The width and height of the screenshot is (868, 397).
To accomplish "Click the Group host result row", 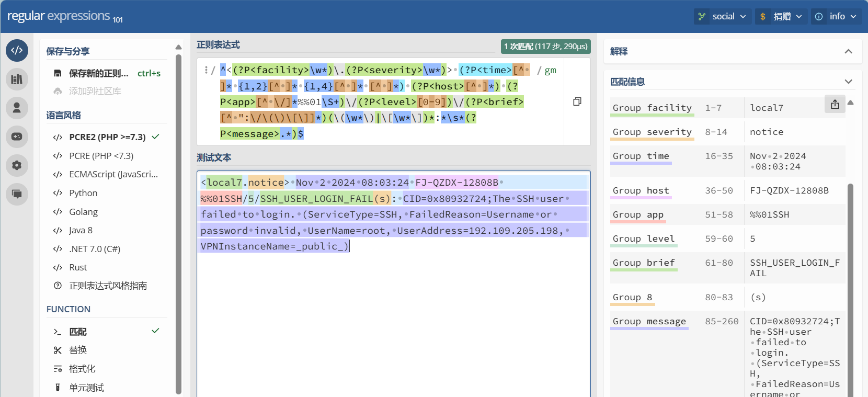I will tap(727, 190).
